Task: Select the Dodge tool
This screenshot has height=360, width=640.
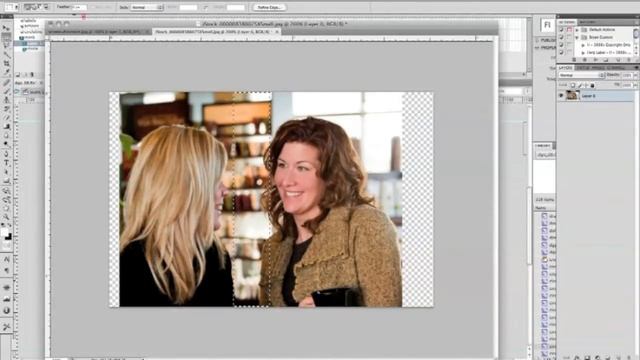Action: [6, 144]
